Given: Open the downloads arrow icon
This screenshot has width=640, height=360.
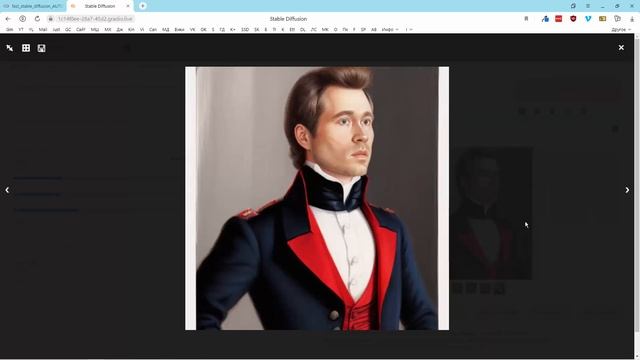Looking at the screenshot, I should point(632,19).
